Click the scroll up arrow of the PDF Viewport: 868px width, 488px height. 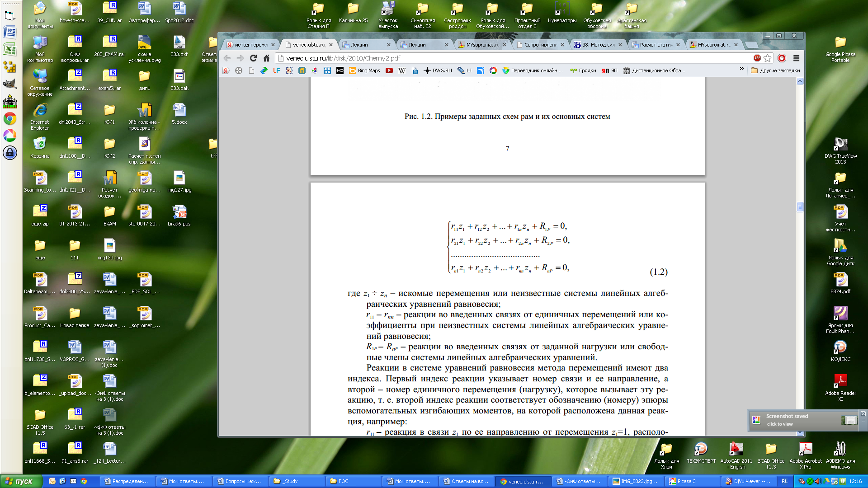pyautogui.click(x=800, y=81)
